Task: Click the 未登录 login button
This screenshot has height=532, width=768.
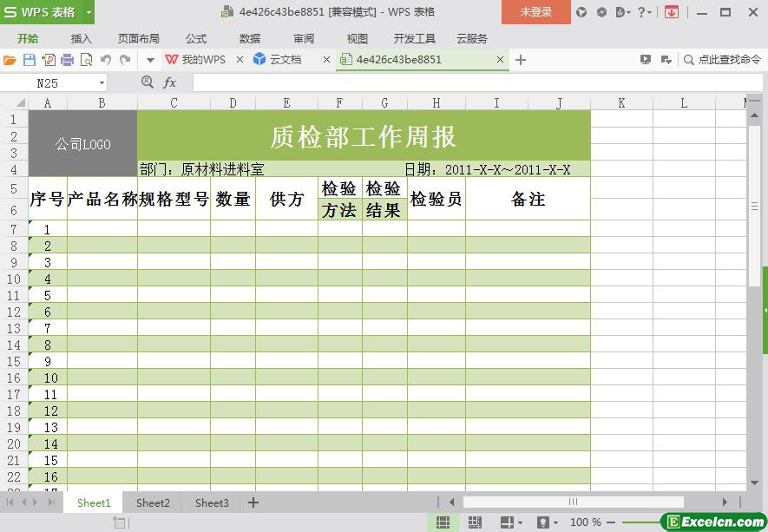Action: (535, 12)
